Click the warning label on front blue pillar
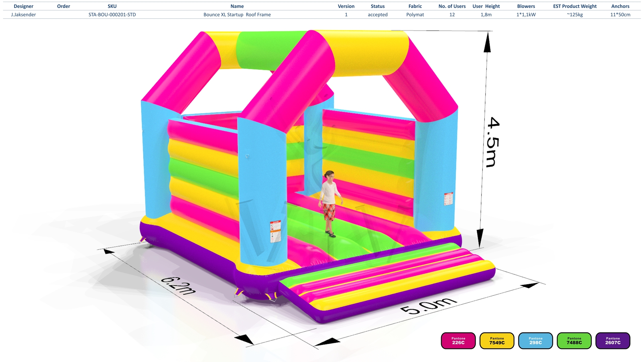The width and height of the screenshot is (644, 362). pyautogui.click(x=275, y=232)
